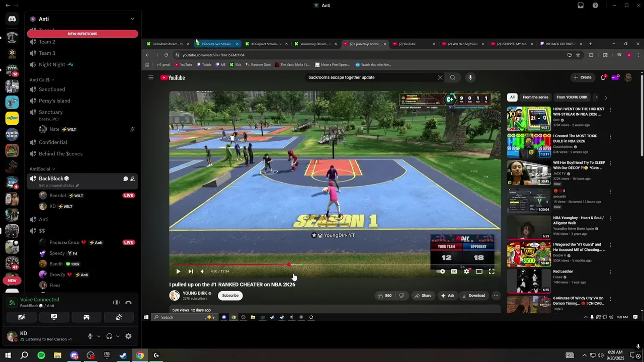Switch video to theater mode
Viewport: 644px width, 362px height.
point(479,271)
